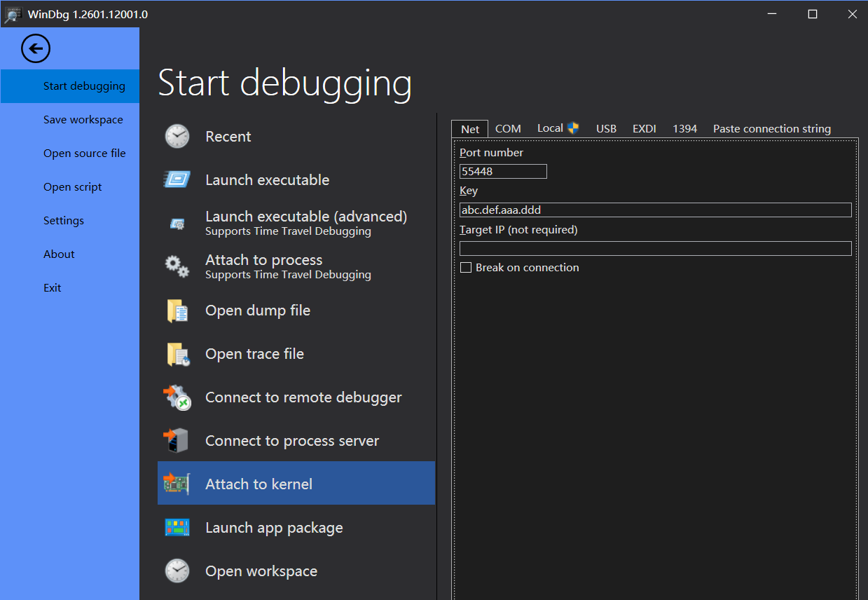Viewport: 868px width, 600px height.
Task: Switch to the EXDI tab
Action: pyautogui.click(x=645, y=129)
